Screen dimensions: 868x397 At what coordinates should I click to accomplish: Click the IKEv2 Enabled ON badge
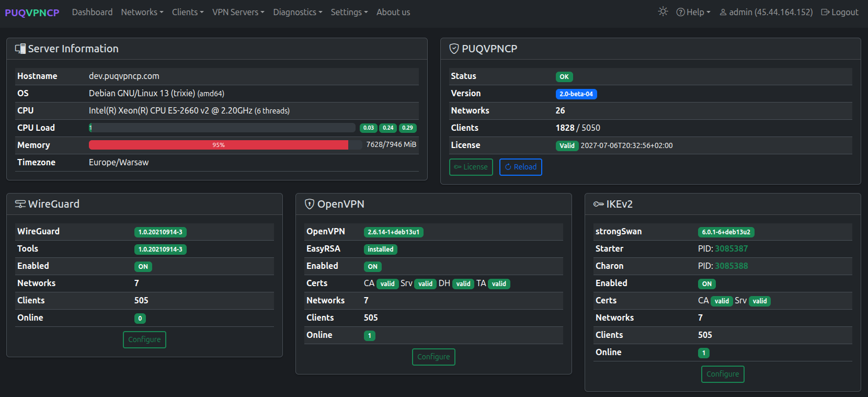coord(706,284)
